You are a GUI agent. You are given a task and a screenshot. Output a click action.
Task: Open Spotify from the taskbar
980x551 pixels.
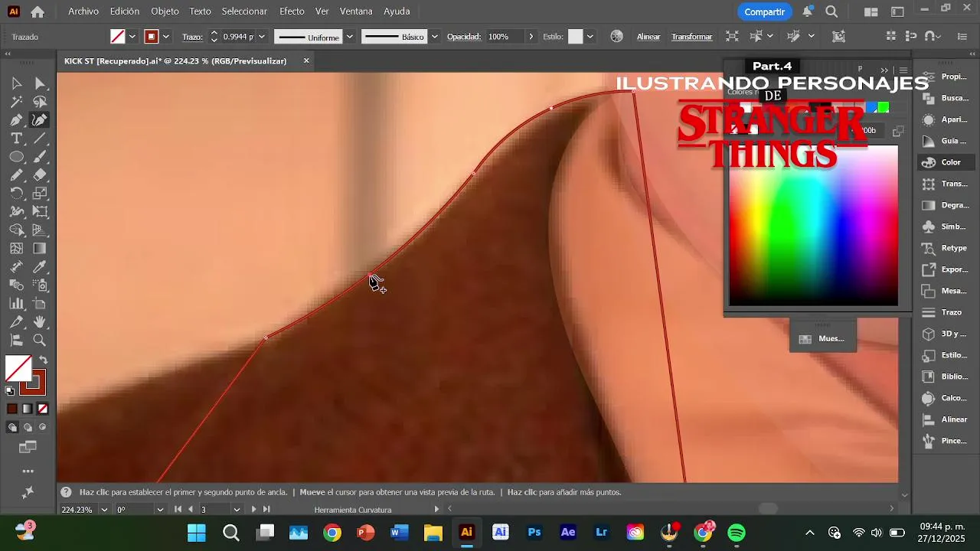click(x=737, y=533)
